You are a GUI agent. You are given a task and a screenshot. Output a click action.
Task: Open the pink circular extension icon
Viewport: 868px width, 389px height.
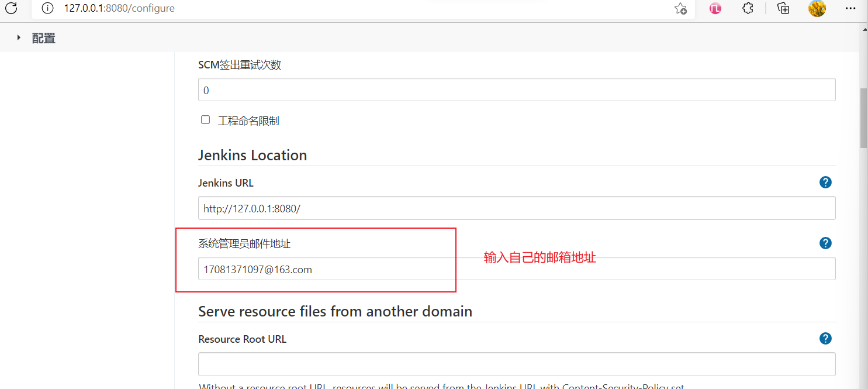point(715,8)
